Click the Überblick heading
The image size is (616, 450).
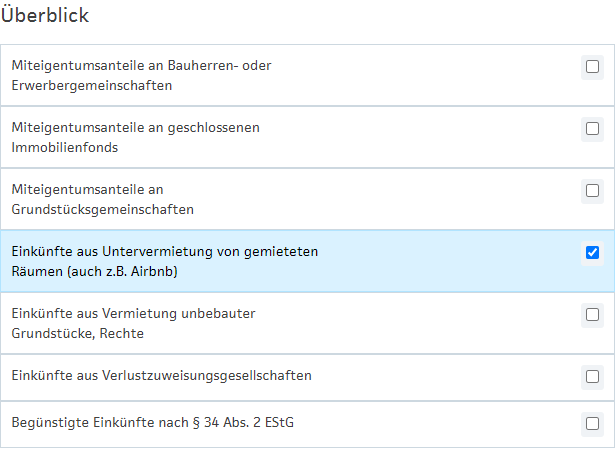click(x=45, y=17)
